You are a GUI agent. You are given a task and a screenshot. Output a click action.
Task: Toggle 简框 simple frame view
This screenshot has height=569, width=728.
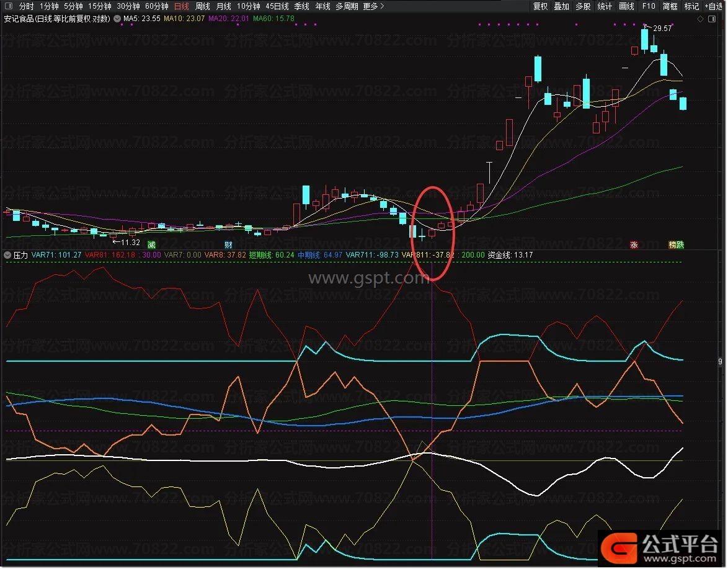670,6
